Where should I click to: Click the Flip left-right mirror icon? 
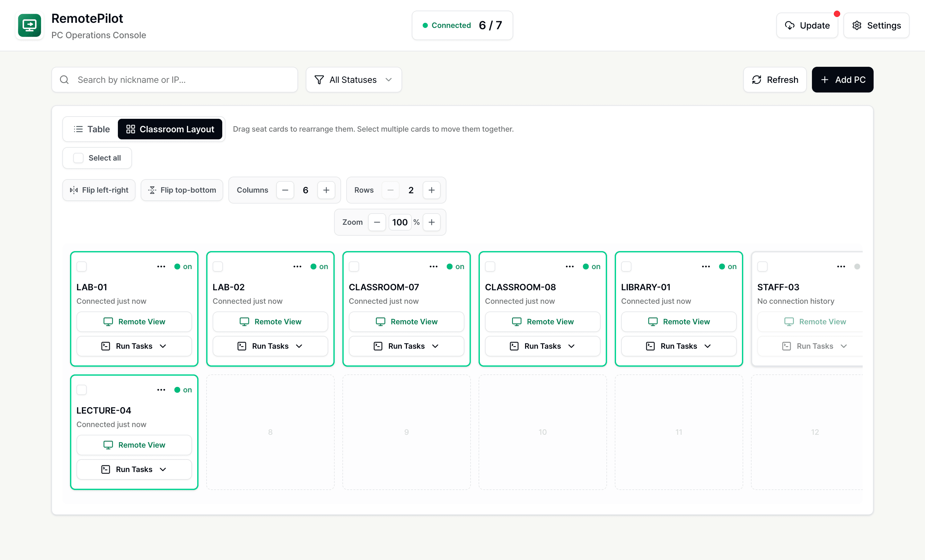pos(74,190)
